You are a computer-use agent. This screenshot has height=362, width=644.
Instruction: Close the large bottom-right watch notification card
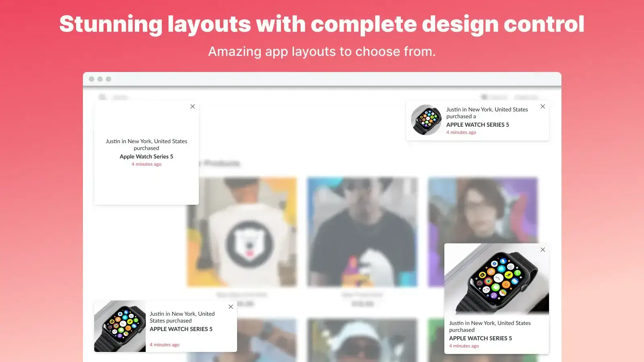543,250
